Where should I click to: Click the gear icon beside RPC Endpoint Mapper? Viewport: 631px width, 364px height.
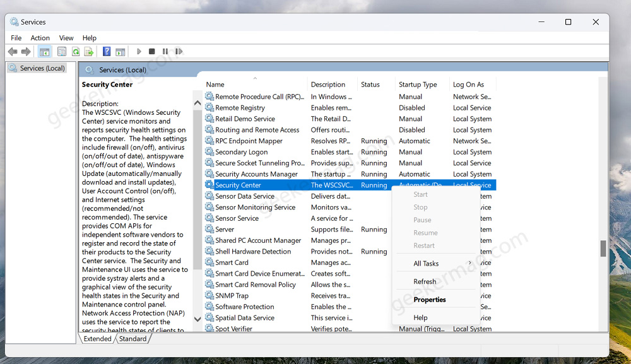pyautogui.click(x=209, y=141)
